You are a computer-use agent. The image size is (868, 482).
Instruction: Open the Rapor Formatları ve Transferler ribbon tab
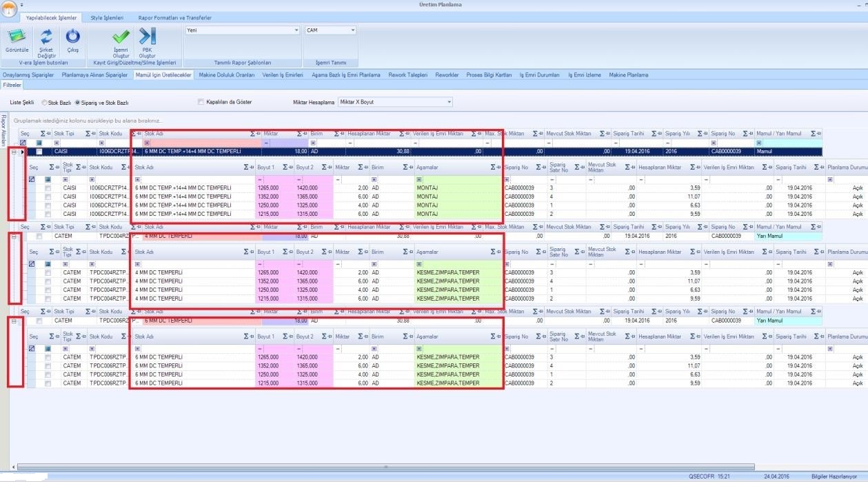175,18
